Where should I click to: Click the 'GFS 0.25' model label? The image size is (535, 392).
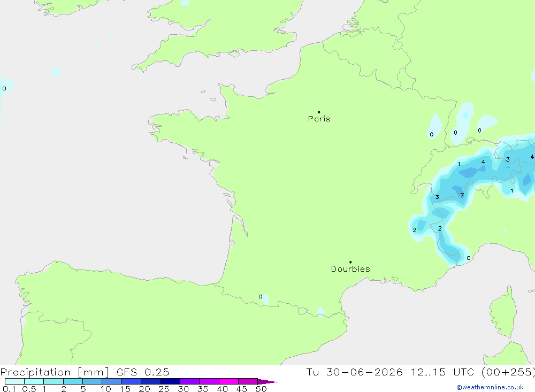(143, 372)
